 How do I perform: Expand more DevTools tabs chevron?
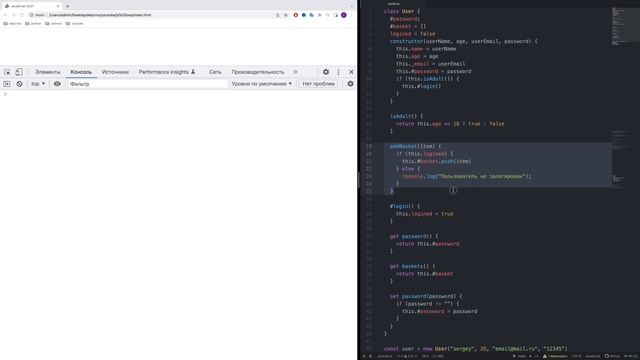point(296,72)
